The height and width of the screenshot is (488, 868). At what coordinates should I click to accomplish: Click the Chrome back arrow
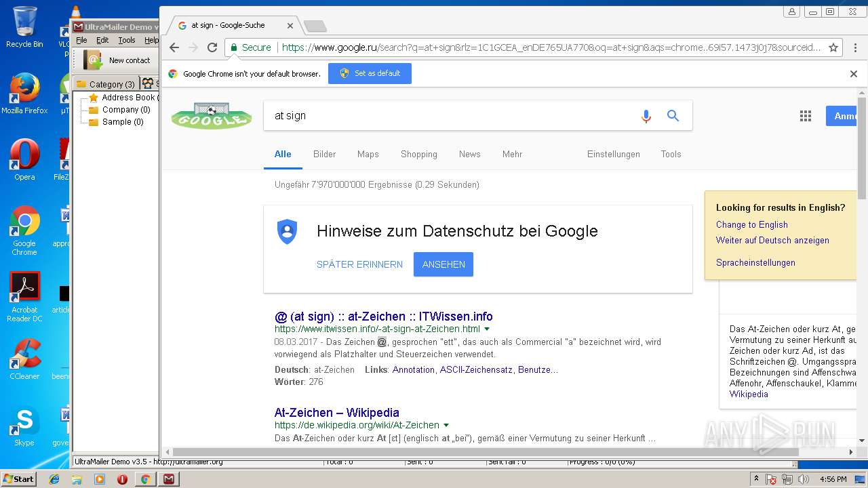click(174, 47)
